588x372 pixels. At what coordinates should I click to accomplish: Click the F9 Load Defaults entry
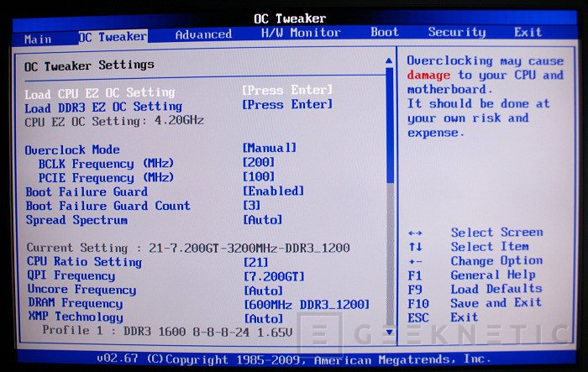coord(475,289)
